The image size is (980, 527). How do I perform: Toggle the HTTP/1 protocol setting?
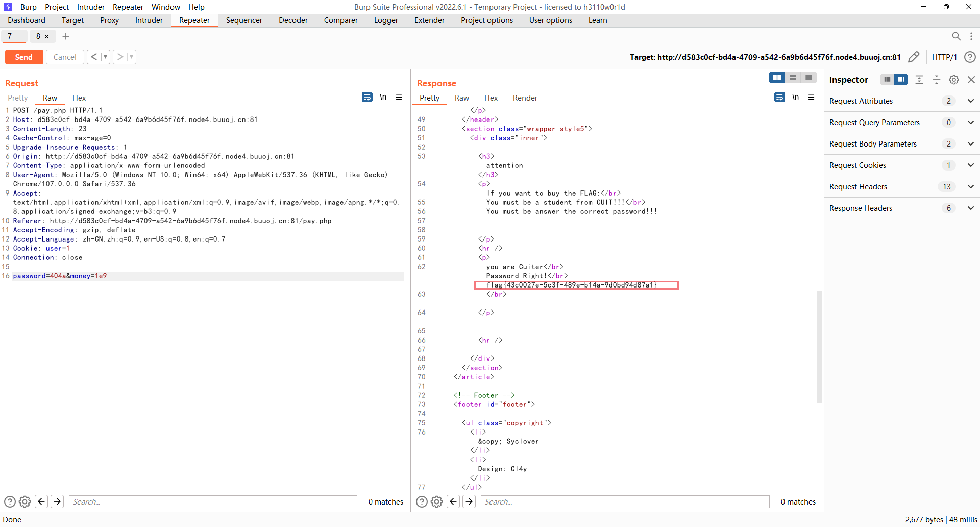click(x=944, y=57)
